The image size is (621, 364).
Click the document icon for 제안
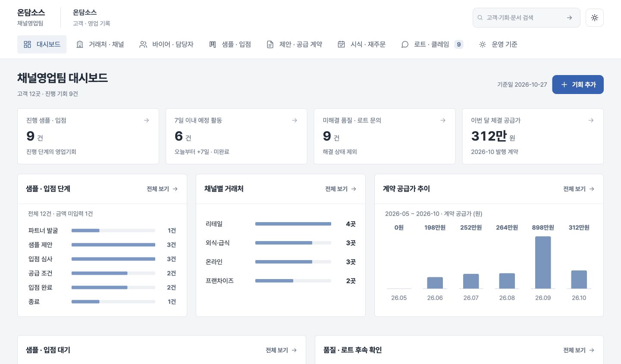[x=270, y=44]
